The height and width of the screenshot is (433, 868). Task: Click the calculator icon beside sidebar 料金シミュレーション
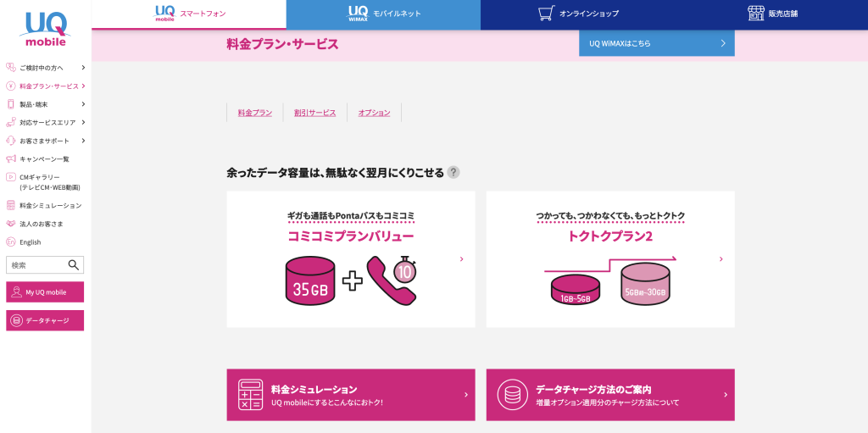tap(10, 205)
